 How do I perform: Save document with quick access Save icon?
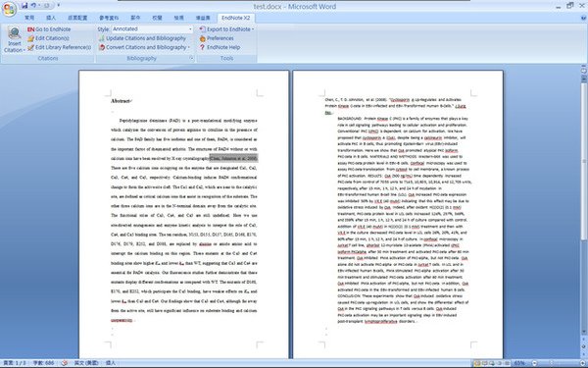coord(24,5)
